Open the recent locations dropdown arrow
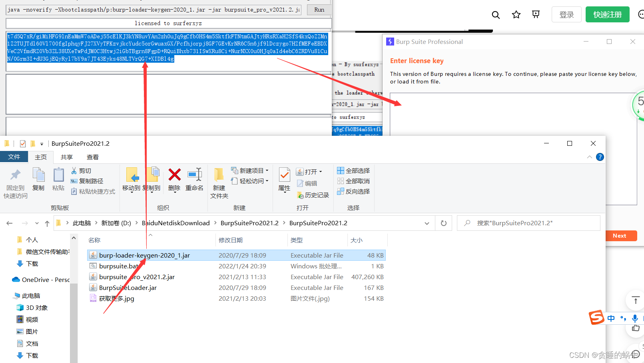The height and width of the screenshot is (363, 644). [x=37, y=223]
